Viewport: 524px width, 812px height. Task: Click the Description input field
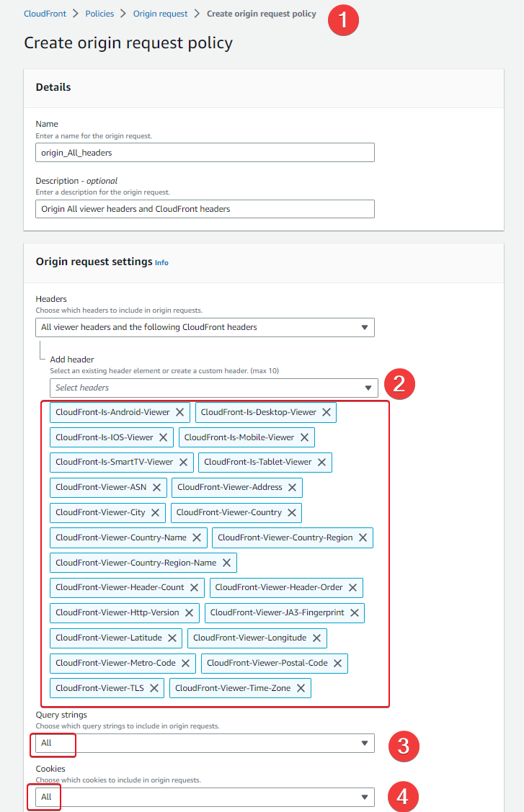tap(205, 209)
